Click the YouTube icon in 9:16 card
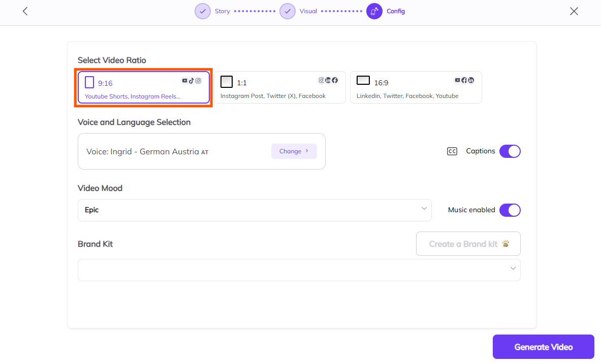The width and height of the screenshot is (601, 364). point(185,80)
